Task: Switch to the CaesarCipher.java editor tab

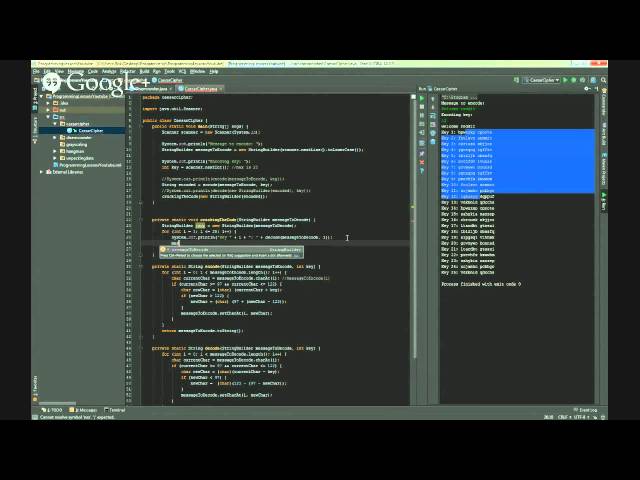Action: tap(200, 89)
